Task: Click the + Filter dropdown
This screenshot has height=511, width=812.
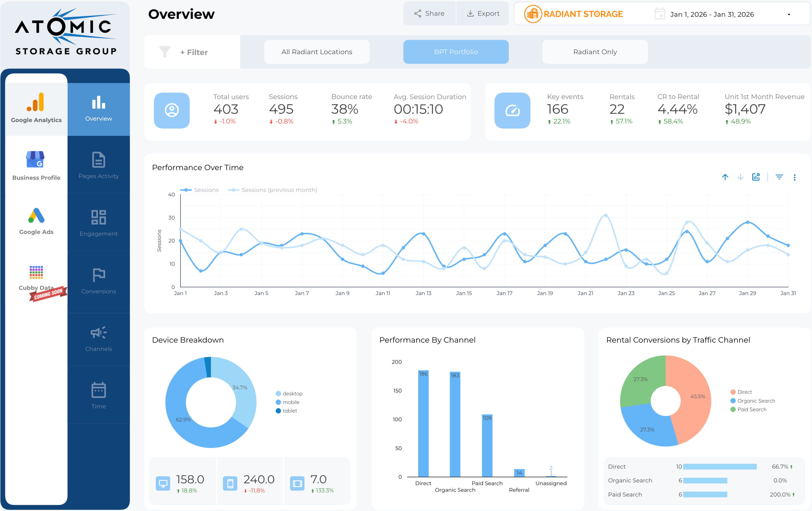Action: pyautogui.click(x=194, y=52)
